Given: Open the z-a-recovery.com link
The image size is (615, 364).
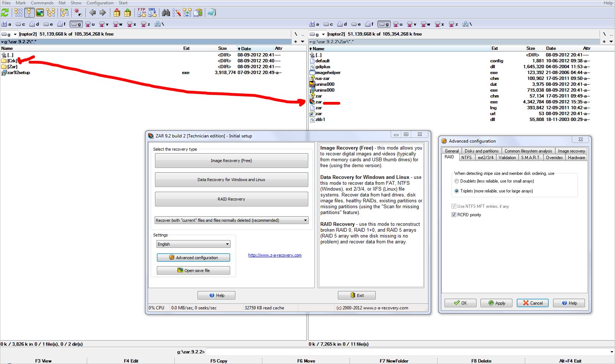Looking at the screenshot, I should 275,255.
